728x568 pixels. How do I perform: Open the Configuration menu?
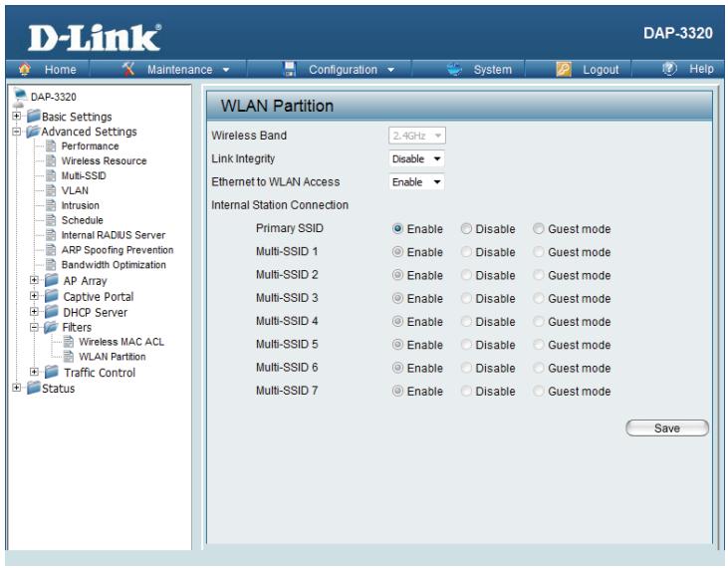click(x=343, y=70)
